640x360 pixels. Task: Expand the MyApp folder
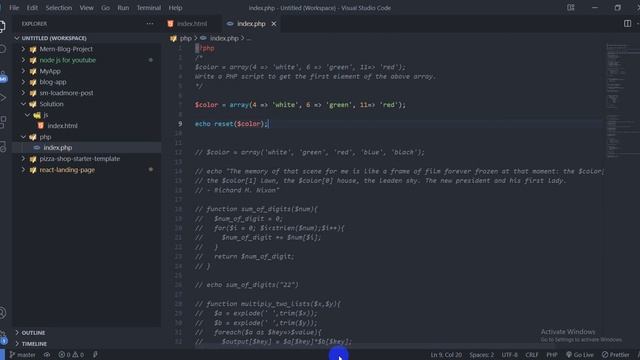coord(24,71)
